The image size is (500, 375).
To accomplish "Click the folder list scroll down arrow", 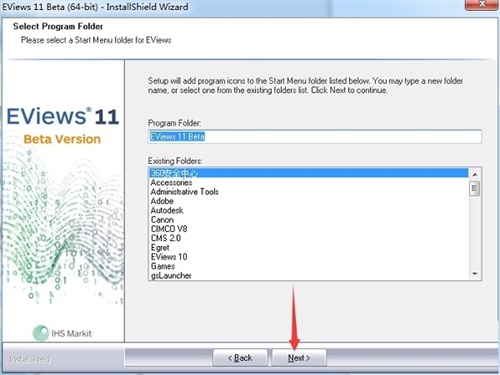I will [x=475, y=274].
